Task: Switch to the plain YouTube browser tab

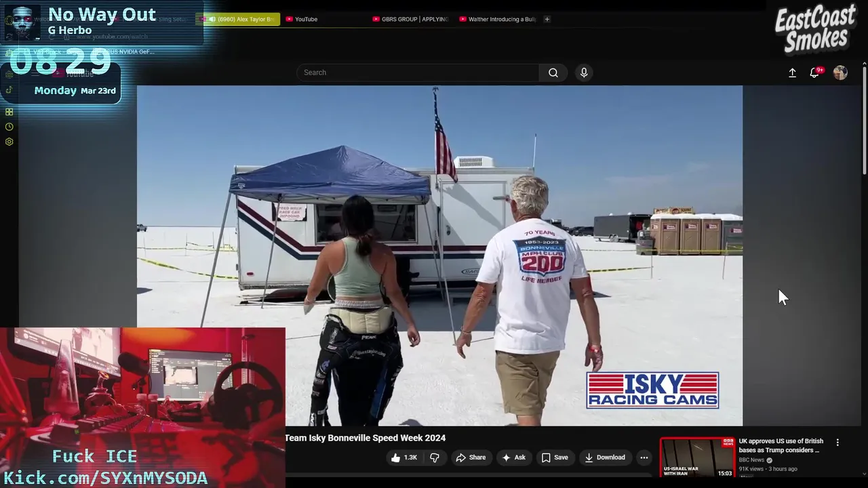Action: pos(325,19)
